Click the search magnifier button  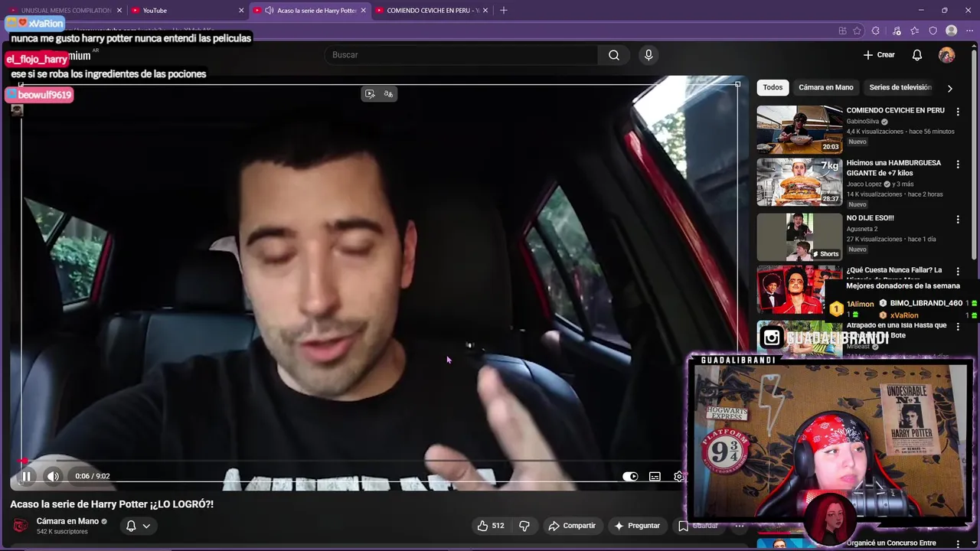click(614, 54)
